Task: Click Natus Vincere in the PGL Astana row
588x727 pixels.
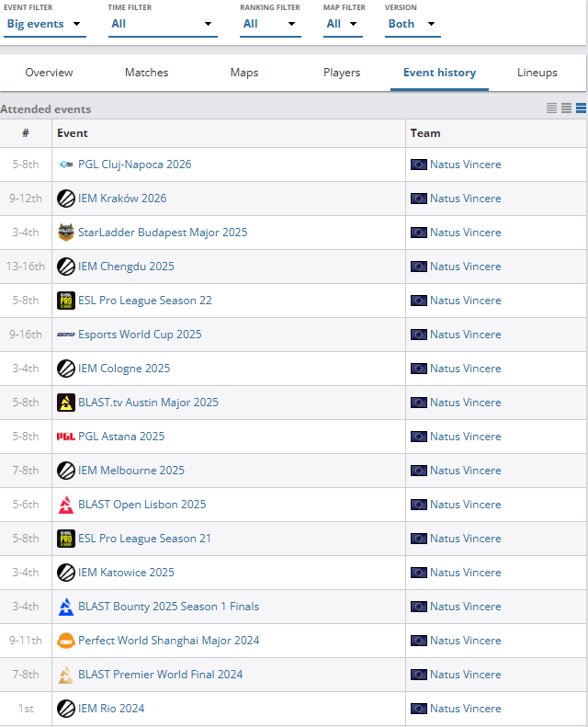Action: tap(465, 437)
